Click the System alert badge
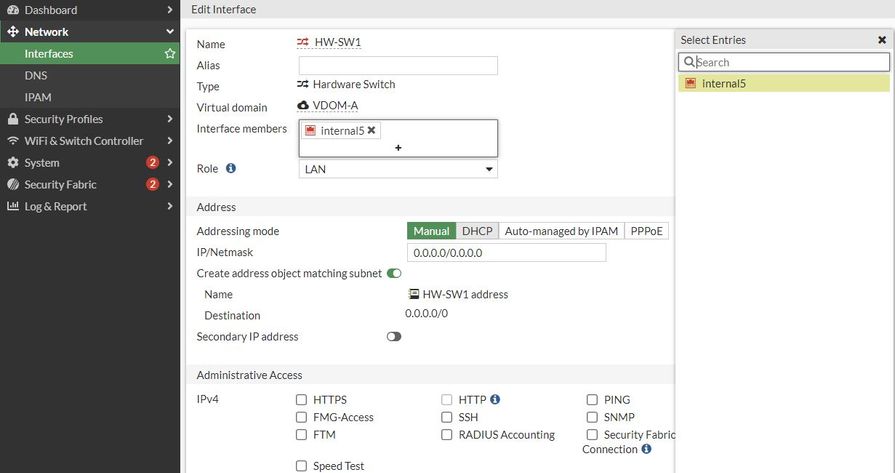 click(153, 163)
